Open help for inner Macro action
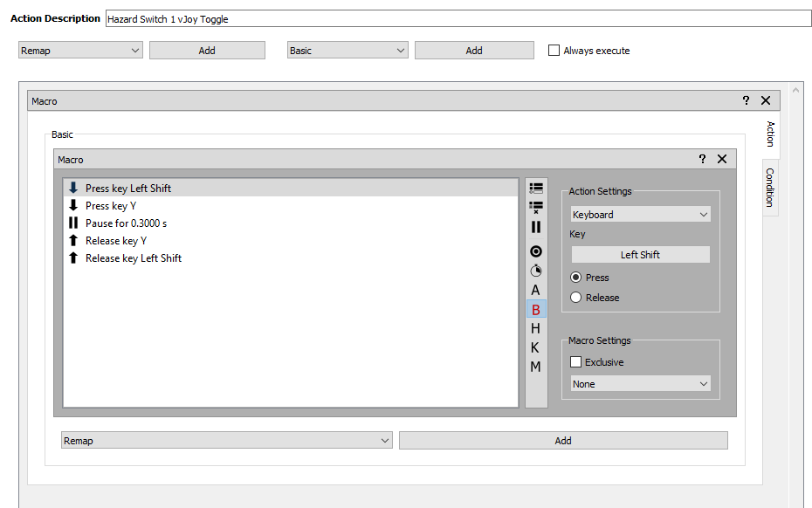The height and width of the screenshot is (508, 812). 702,159
